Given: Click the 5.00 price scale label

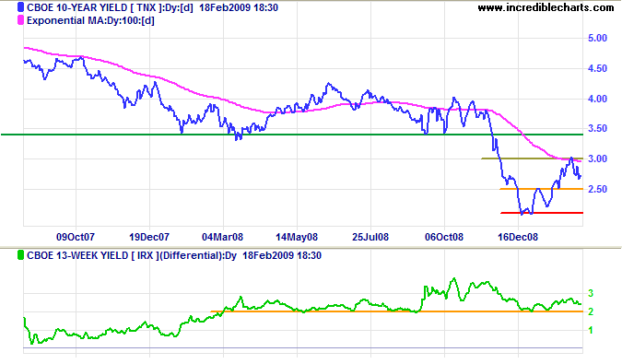Looking at the screenshot, I should click(x=597, y=38).
